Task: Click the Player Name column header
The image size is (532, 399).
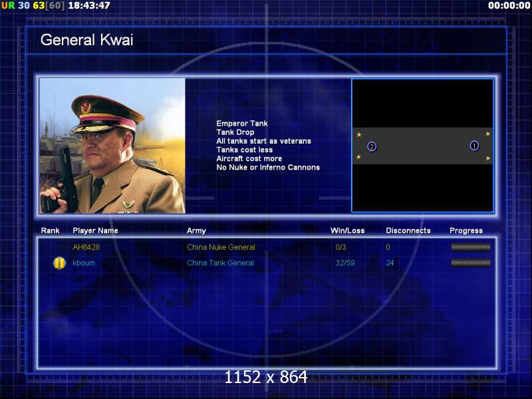Action: [95, 231]
